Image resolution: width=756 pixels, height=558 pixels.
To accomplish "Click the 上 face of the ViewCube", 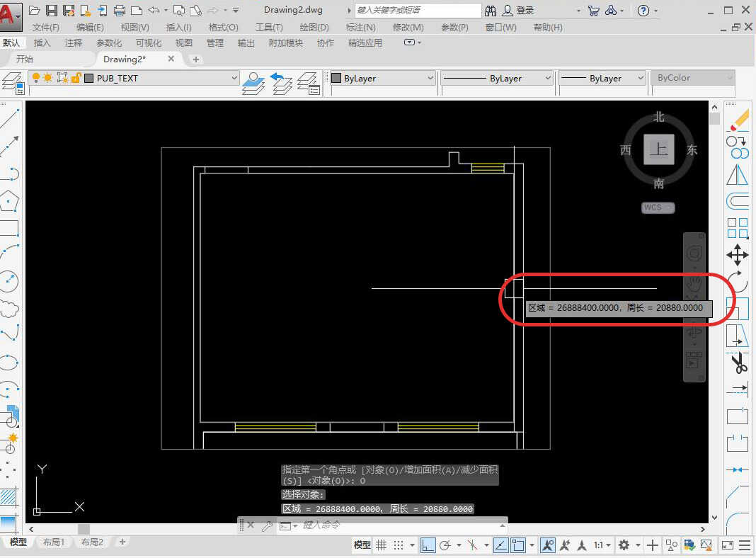I will (x=658, y=149).
